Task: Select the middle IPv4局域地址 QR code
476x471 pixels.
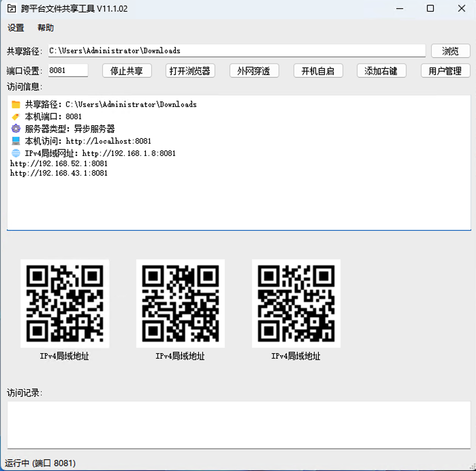Action: 180,303
